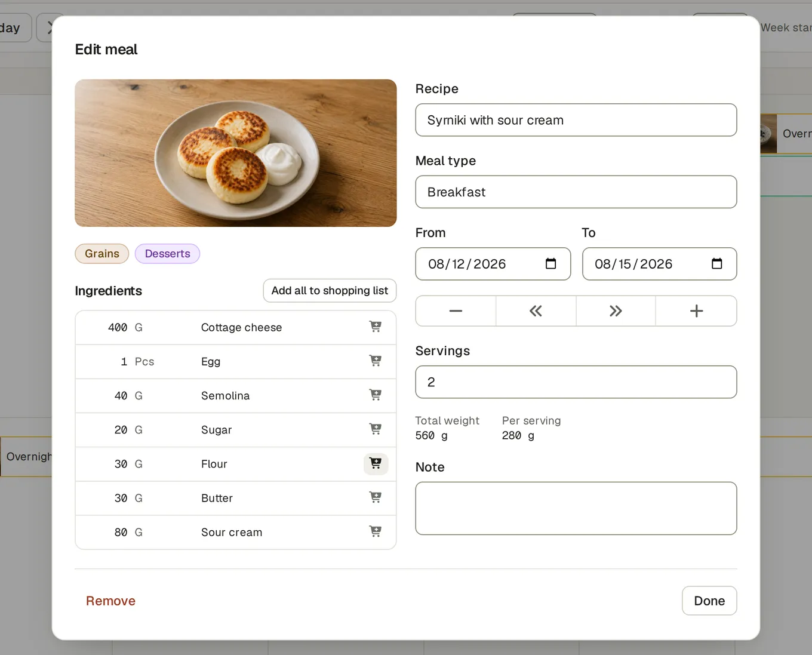The image size is (812, 655).
Task: Click the 400 quantity for Cottage cheese
Action: 117,327
